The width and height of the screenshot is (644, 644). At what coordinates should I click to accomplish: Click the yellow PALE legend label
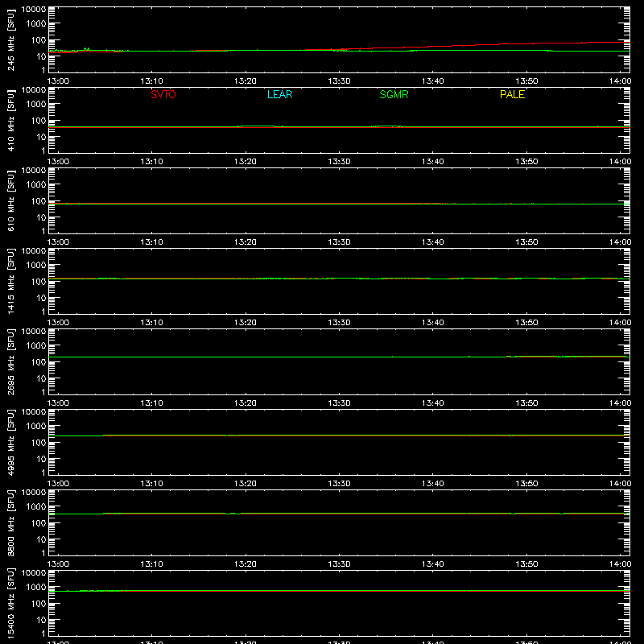(512, 94)
